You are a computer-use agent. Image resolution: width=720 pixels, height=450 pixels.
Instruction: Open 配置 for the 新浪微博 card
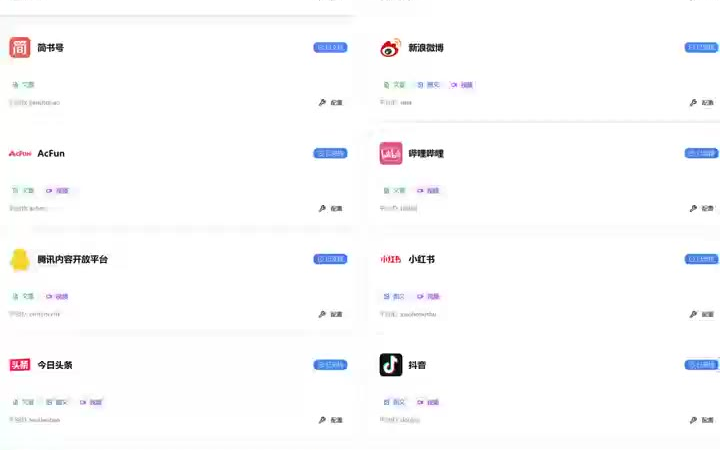702,102
